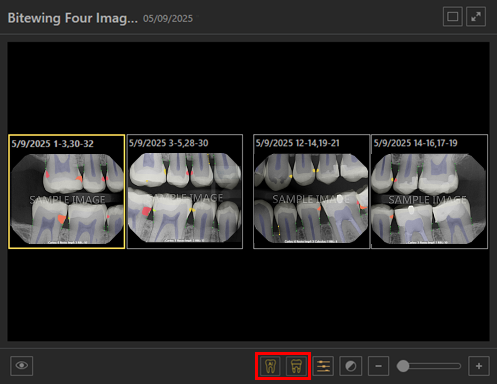
Task: Select the 12-14,19-21 bitewing thumbnail
Action: [311, 192]
